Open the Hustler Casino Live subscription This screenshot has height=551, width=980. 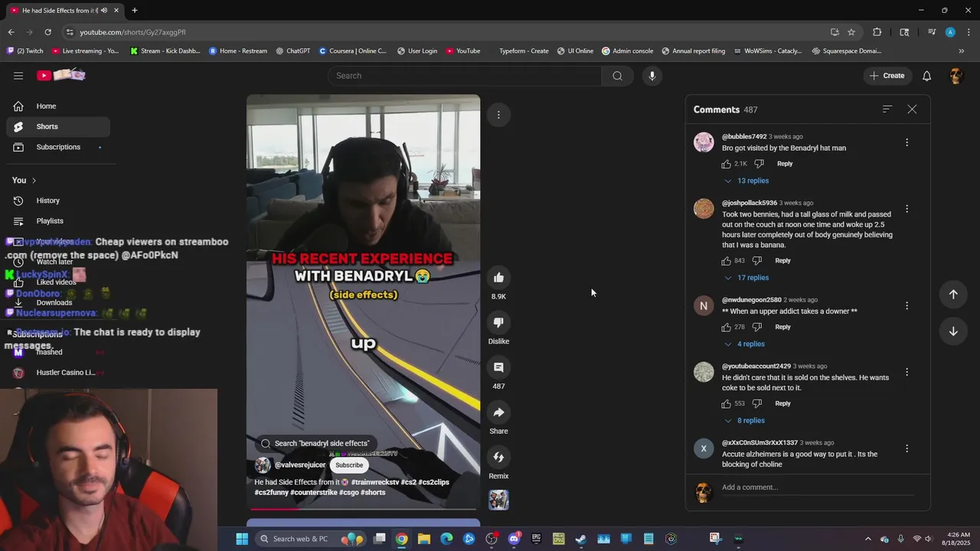point(58,373)
